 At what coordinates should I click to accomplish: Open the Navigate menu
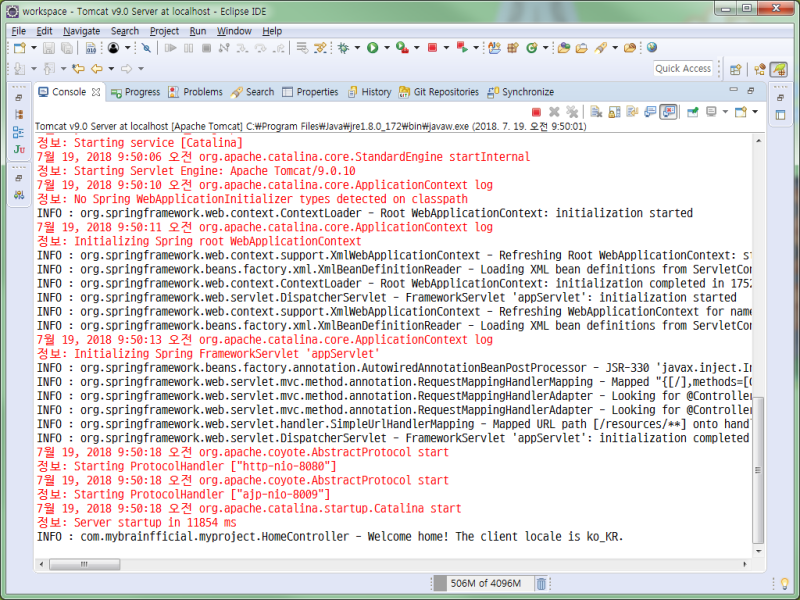81,31
